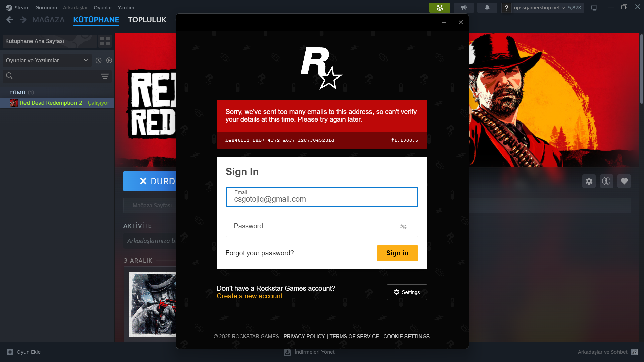Open Rockstar launcher Settings

coord(407,292)
